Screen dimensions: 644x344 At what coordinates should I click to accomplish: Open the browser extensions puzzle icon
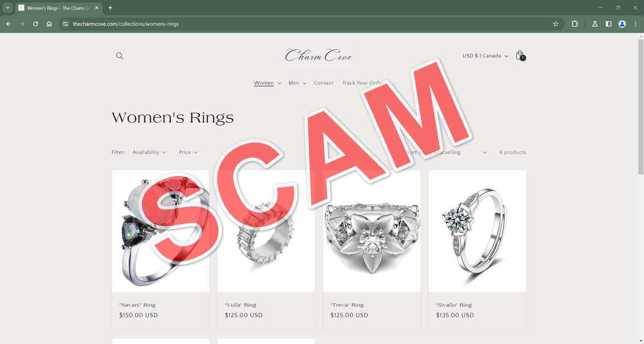pyautogui.click(x=575, y=24)
